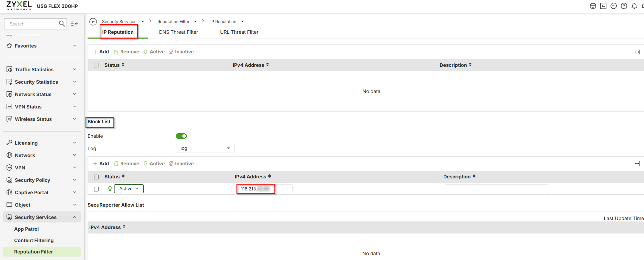Screen dimensions: 644x260
Task: Click the Network globe icon in the sidebar
Action: [x=9, y=155]
